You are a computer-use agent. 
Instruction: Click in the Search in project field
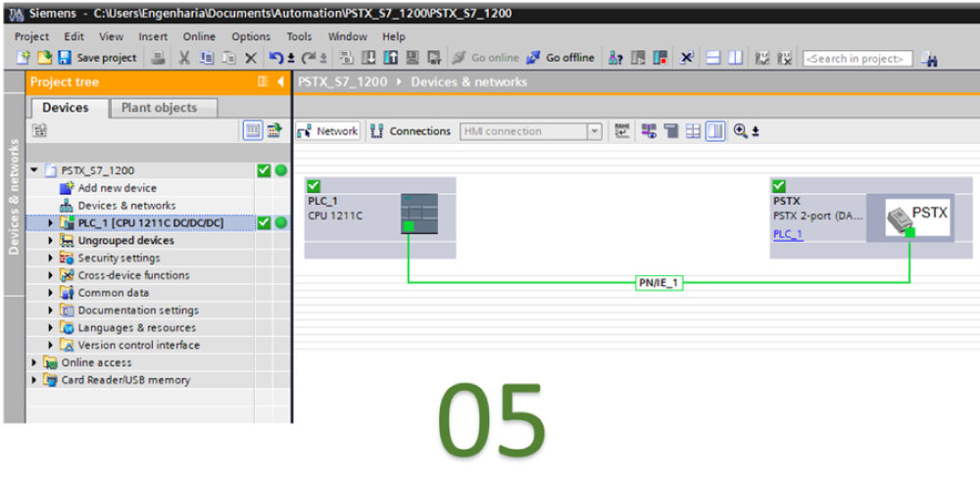(x=857, y=59)
